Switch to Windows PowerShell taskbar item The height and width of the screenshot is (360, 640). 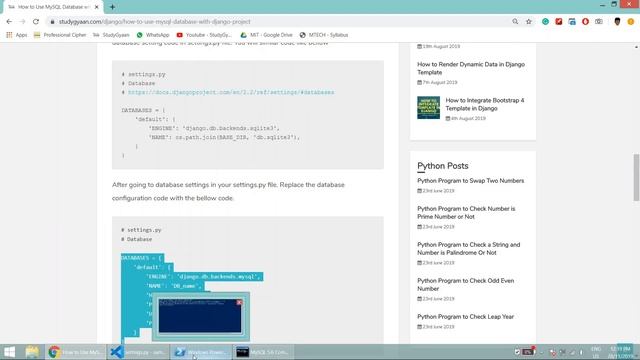[200, 352]
